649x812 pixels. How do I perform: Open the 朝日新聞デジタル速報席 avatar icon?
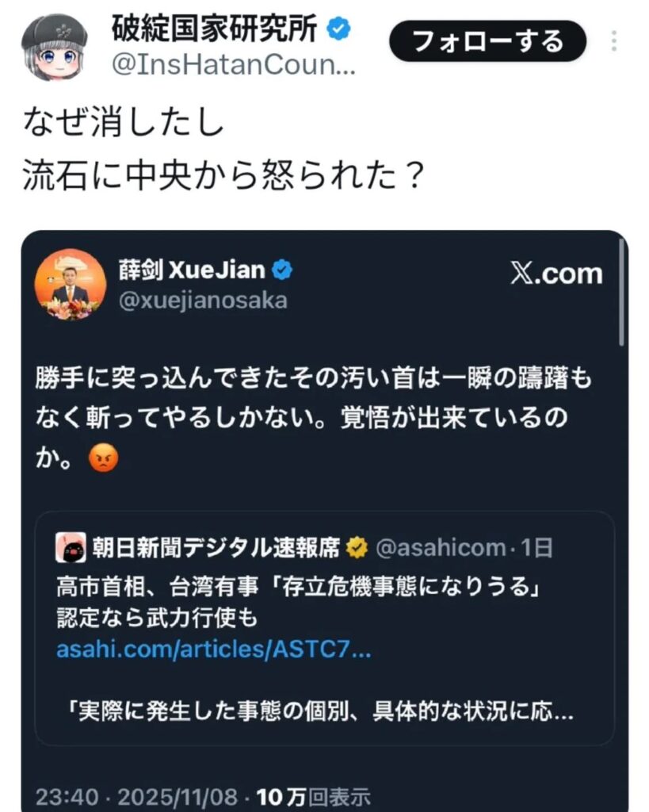70,547
